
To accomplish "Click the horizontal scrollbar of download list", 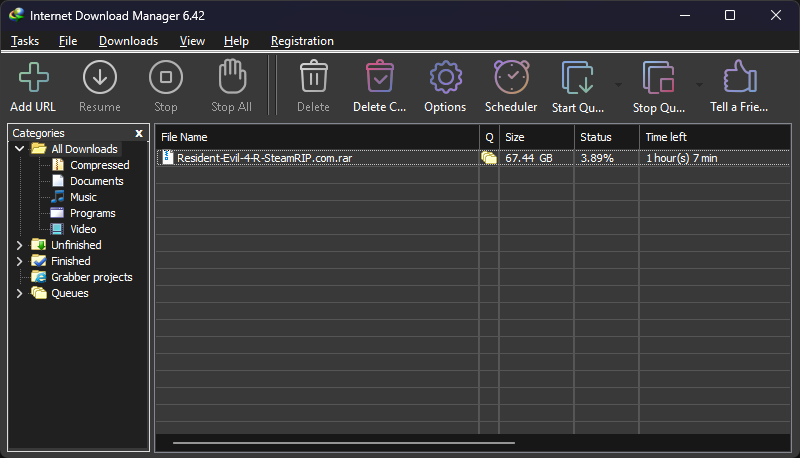I will click(x=344, y=443).
